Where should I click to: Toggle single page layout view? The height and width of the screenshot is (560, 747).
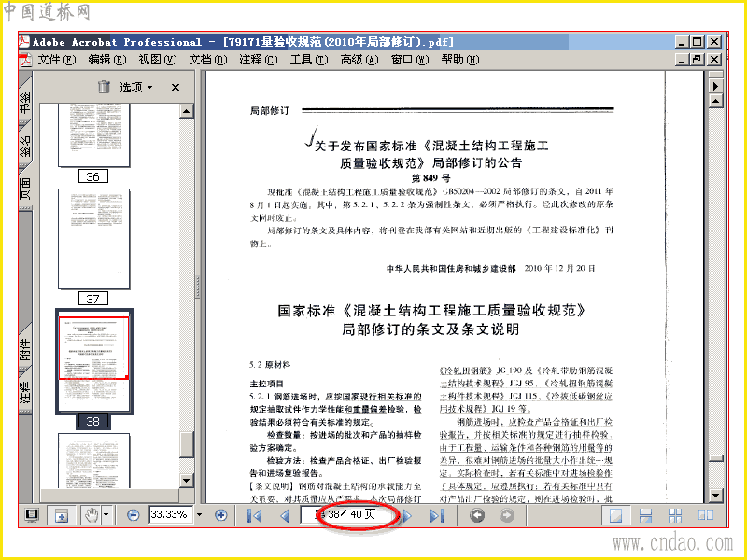615,515
